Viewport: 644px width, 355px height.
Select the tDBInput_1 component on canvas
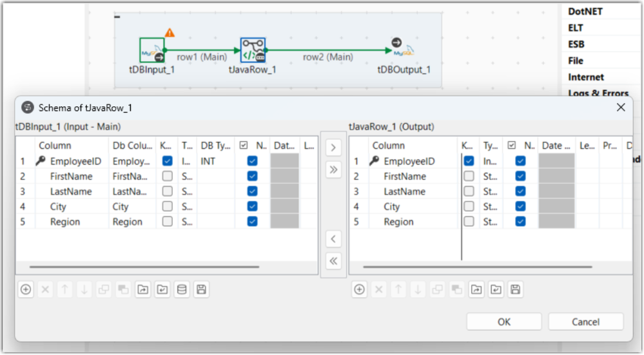point(152,50)
